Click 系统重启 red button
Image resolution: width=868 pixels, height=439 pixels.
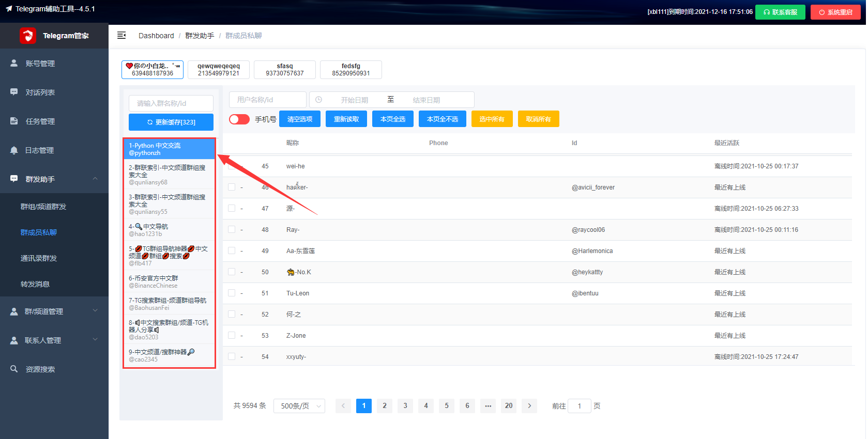(x=835, y=12)
